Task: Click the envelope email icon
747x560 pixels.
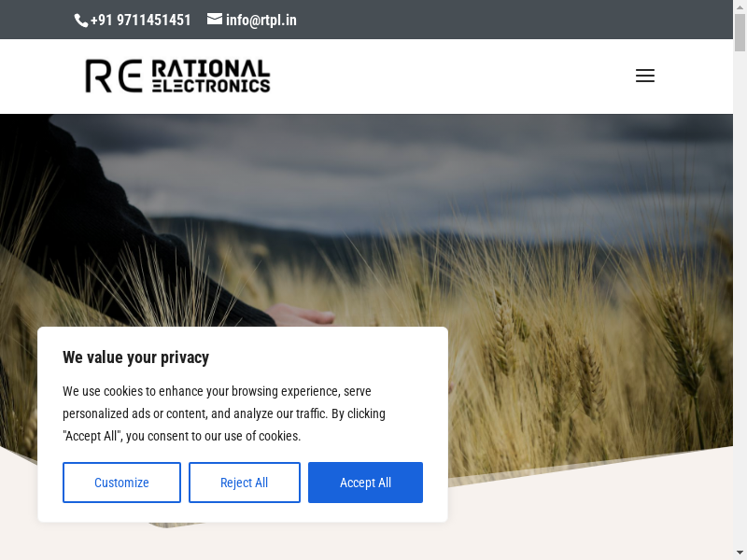Action: pyautogui.click(x=215, y=19)
